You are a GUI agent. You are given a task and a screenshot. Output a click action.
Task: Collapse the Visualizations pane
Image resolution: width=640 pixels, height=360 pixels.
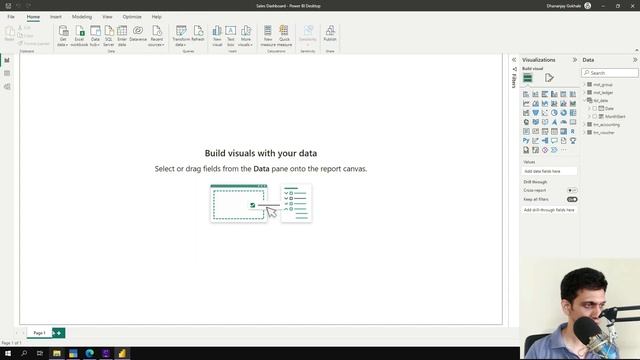coord(575,60)
